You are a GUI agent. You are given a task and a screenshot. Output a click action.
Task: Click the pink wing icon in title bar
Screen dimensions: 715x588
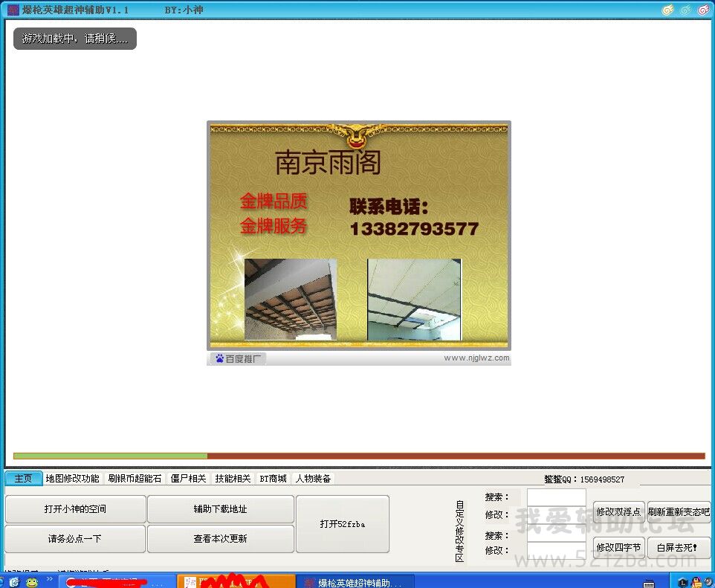[703, 10]
